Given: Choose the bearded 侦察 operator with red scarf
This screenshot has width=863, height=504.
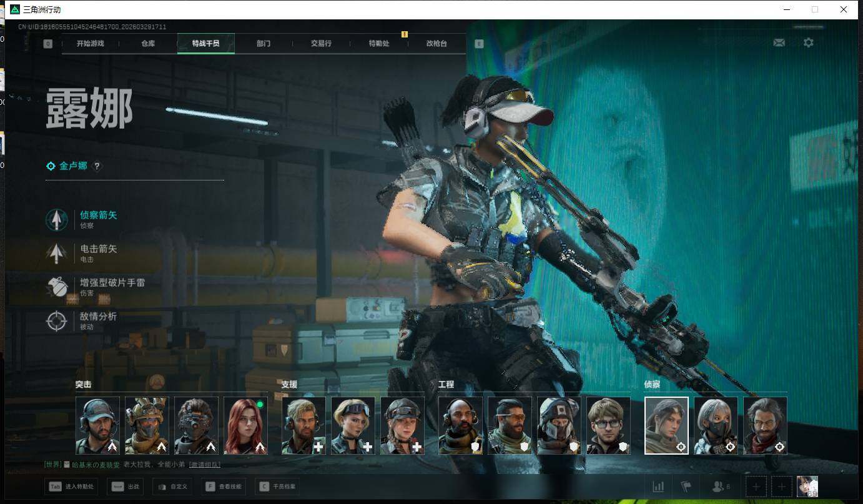Looking at the screenshot, I should pos(765,425).
